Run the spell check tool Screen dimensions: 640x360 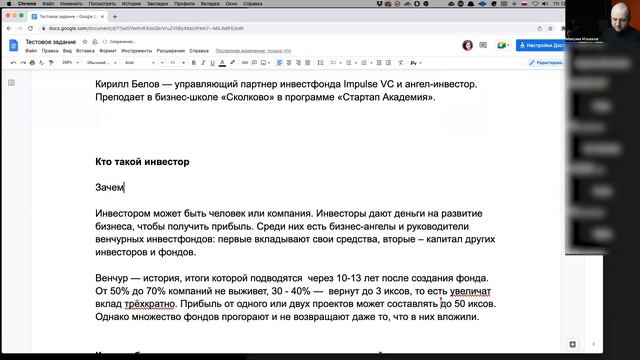pyautogui.click(x=42, y=63)
